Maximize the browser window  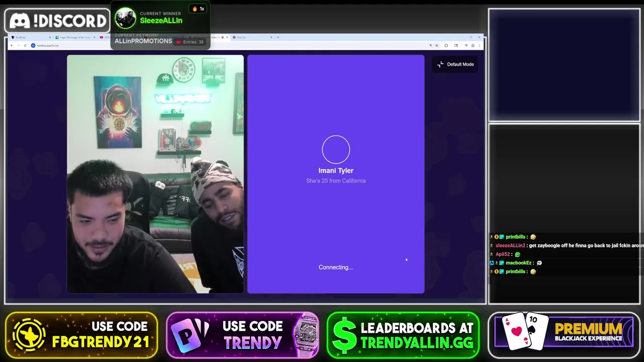click(471, 37)
